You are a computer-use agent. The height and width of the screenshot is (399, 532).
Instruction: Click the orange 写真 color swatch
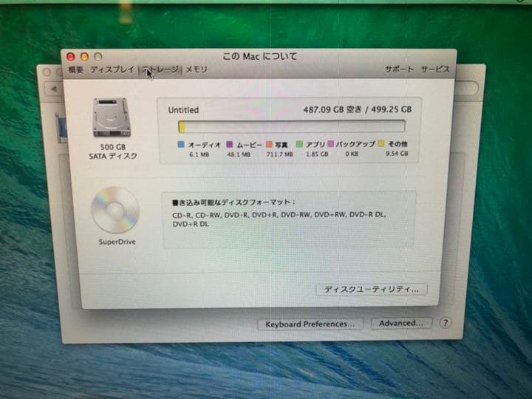(x=269, y=145)
